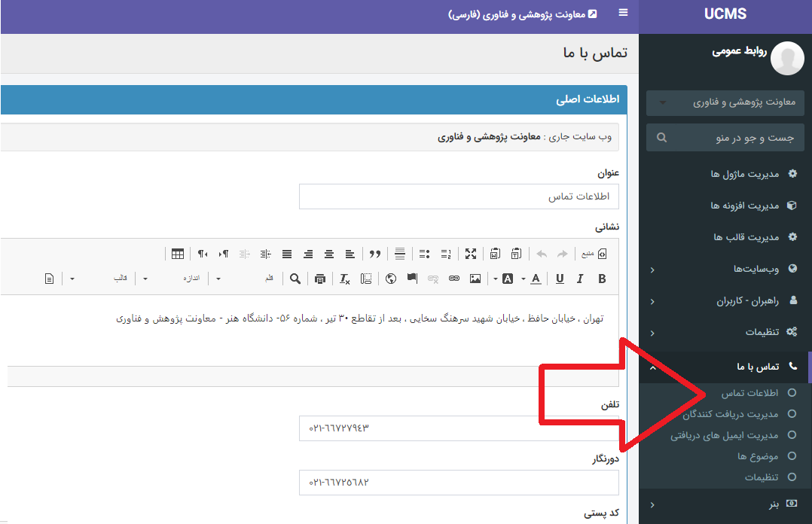Click the maximize editor icon
Image resolution: width=812 pixels, height=524 pixels.
tap(471, 254)
